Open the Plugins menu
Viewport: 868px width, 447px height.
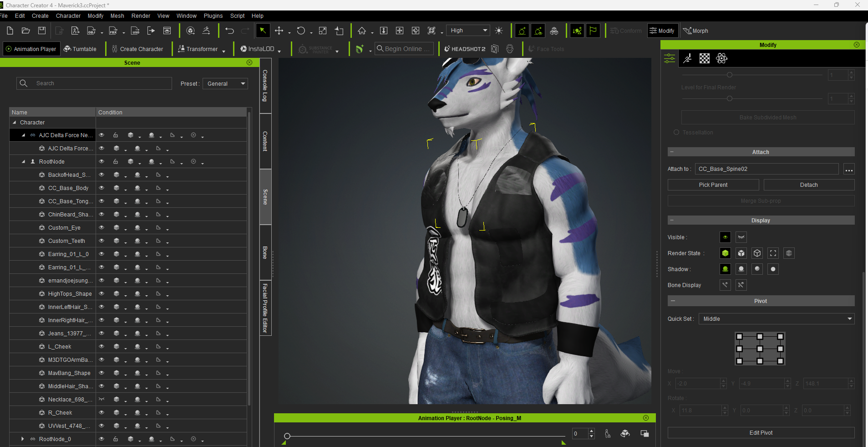(x=213, y=16)
